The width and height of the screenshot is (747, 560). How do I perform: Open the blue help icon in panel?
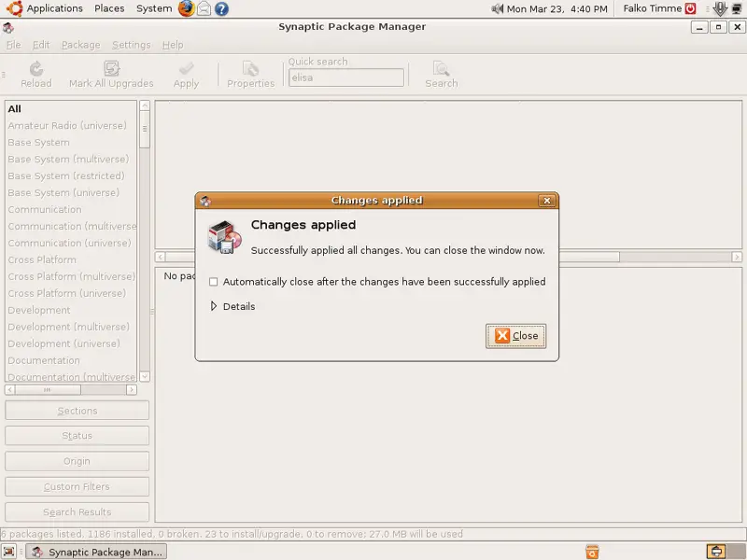coord(221,8)
